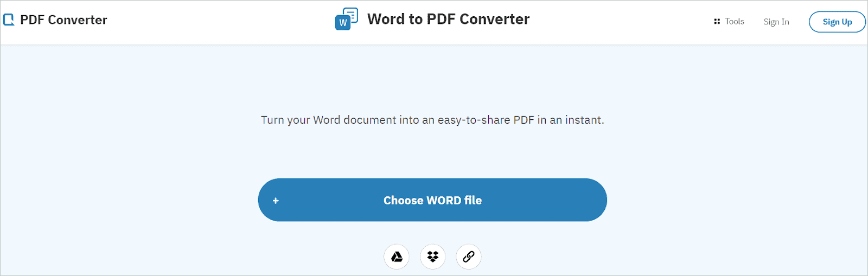868x276 pixels.
Task: Click the plus icon on the upload button
Action: pos(276,201)
